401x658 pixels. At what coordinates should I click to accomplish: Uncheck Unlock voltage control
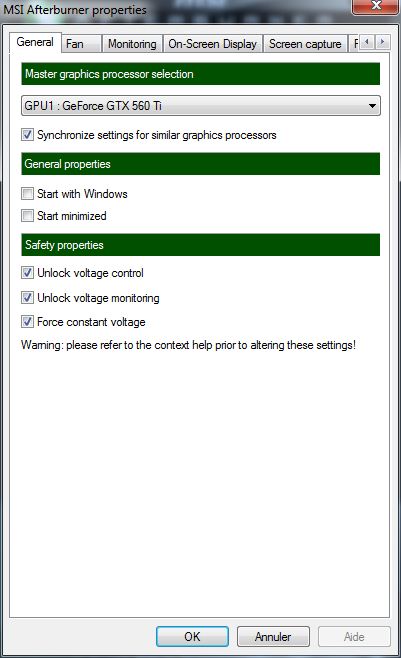click(28, 273)
